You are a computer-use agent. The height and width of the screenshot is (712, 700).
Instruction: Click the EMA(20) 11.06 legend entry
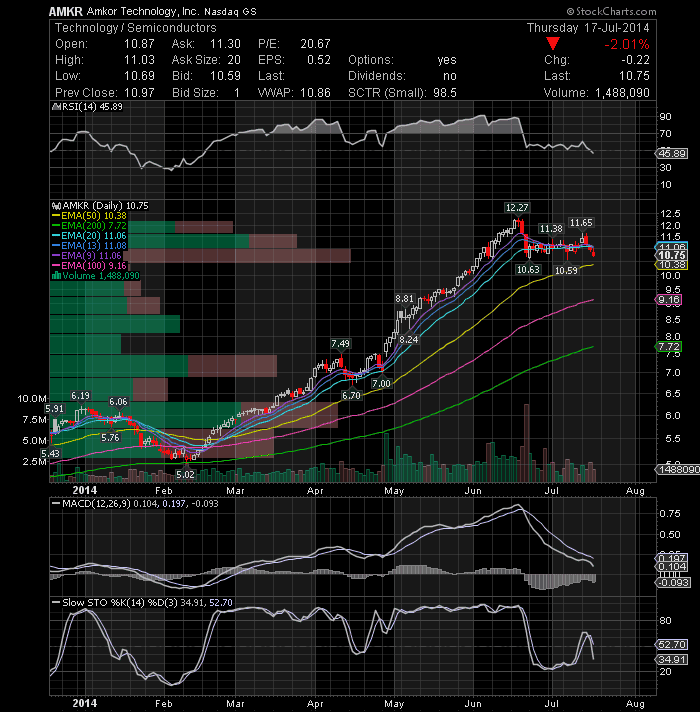point(90,236)
